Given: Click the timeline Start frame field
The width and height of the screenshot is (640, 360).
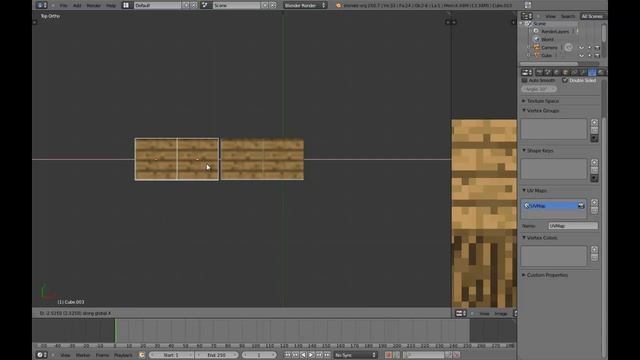Looking at the screenshot, I should 171,355.
